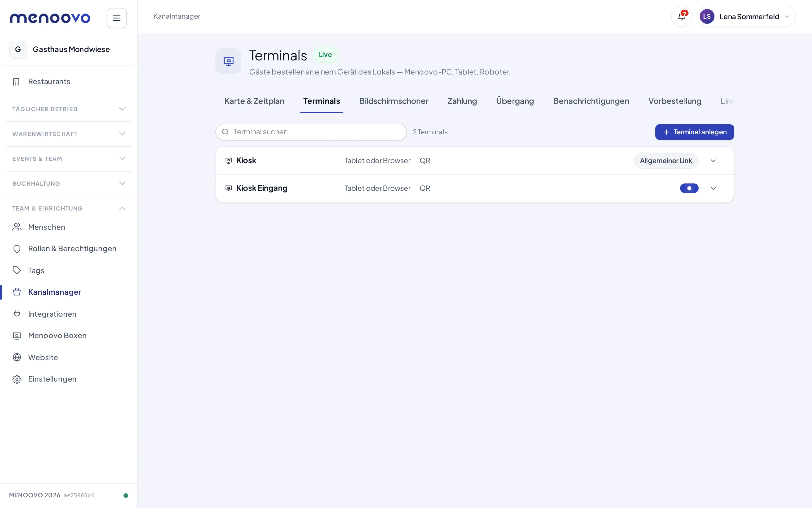
Task: Open Einstellungen in the sidebar
Action: click(69, 379)
